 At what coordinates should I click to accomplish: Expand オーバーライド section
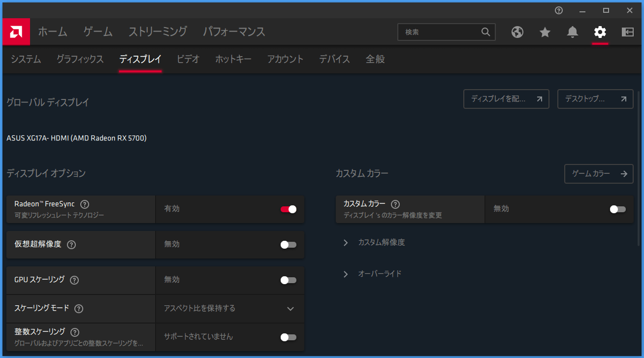tap(372, 274)
